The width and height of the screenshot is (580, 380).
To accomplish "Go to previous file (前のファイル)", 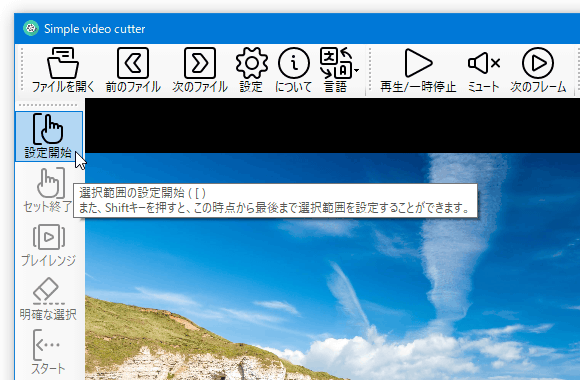I will (133, 70).
